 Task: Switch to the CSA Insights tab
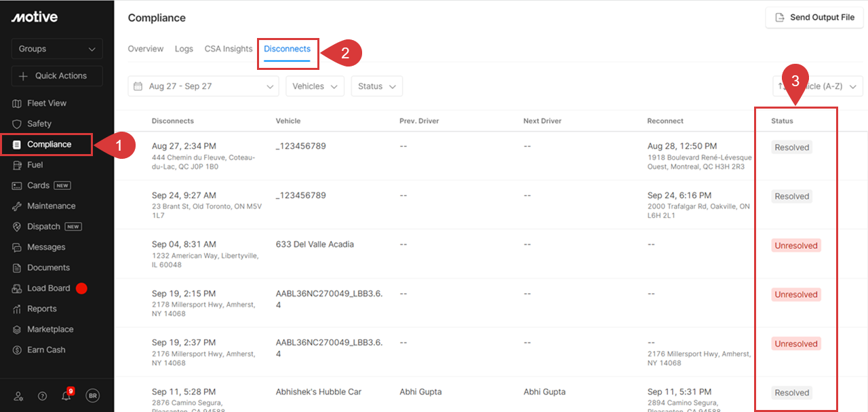coord(229,49)
